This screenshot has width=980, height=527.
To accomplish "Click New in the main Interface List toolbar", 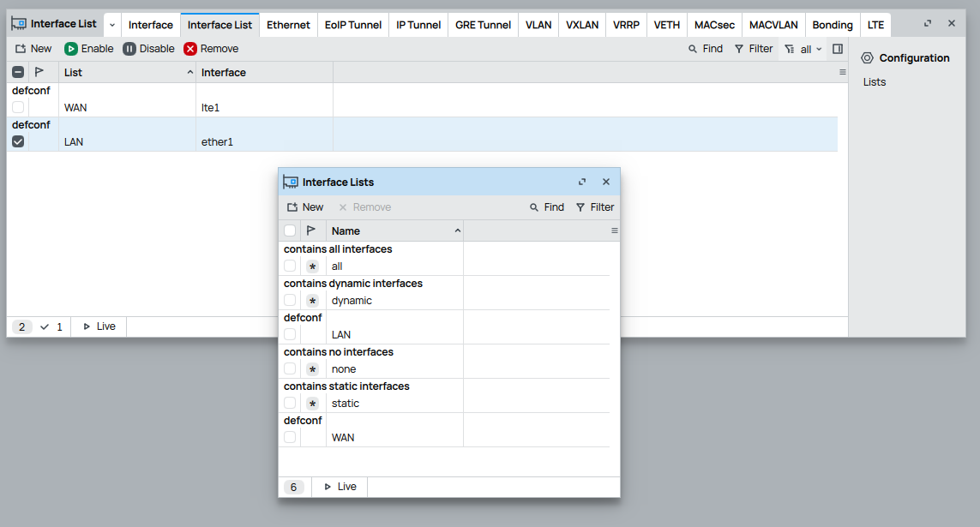I will pyautogui.click(x=33, y=49).
